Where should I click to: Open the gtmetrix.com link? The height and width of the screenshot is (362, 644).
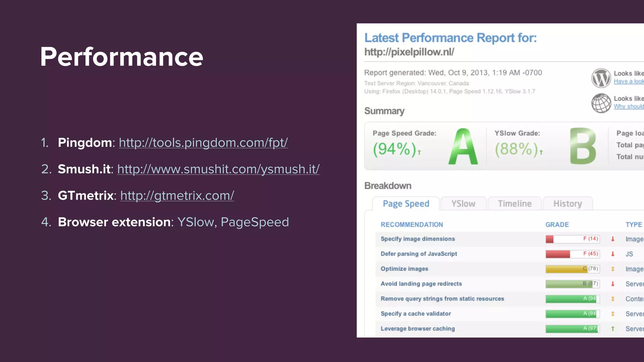(x=177, y=195)
